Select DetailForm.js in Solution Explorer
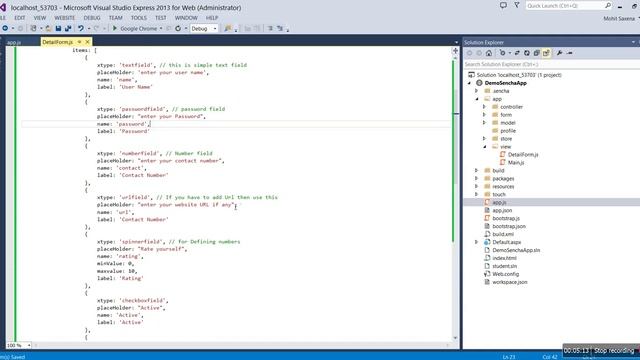 click(x=523, y=155)
